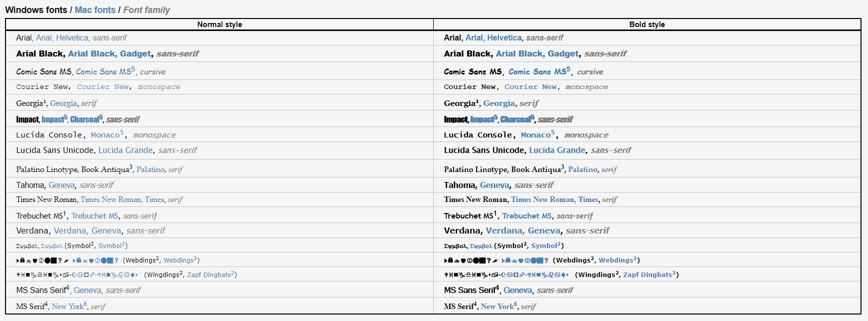Click 'Charcoal' in the Normal style column
868x321 pixels.
[85, 119]
